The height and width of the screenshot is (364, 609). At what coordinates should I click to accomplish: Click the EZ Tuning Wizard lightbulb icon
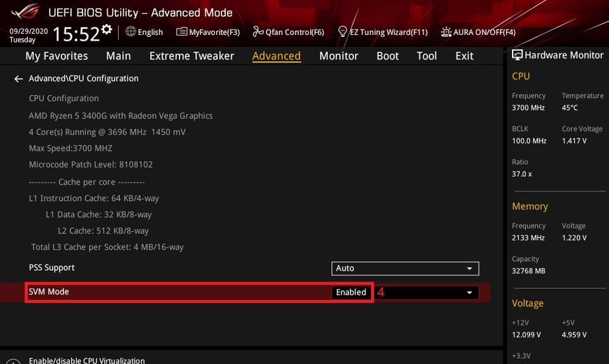(x=343, y=32)
